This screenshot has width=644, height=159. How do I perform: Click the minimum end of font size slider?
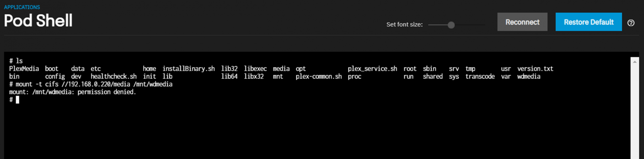coord(429,25)
